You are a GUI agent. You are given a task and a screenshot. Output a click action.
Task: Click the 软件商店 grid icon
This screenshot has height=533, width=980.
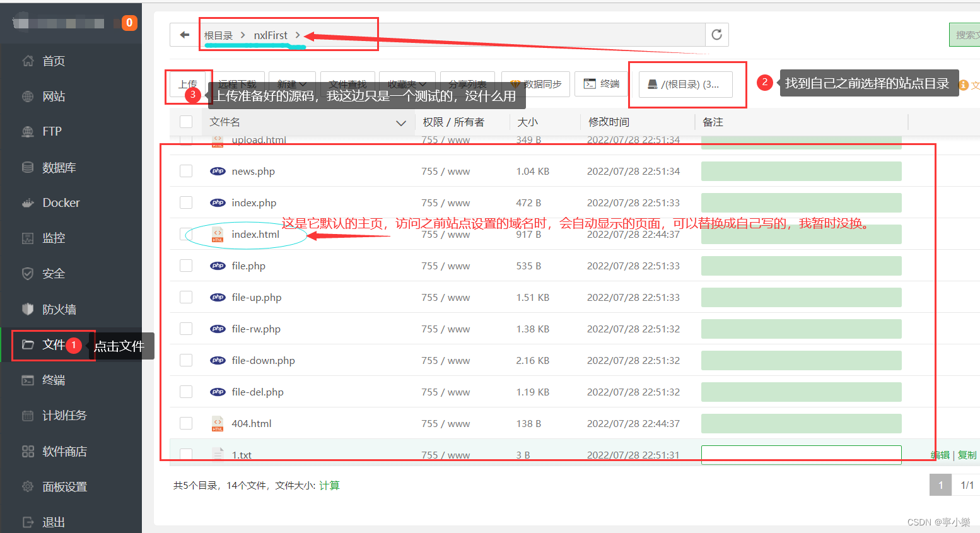(28, 452)
